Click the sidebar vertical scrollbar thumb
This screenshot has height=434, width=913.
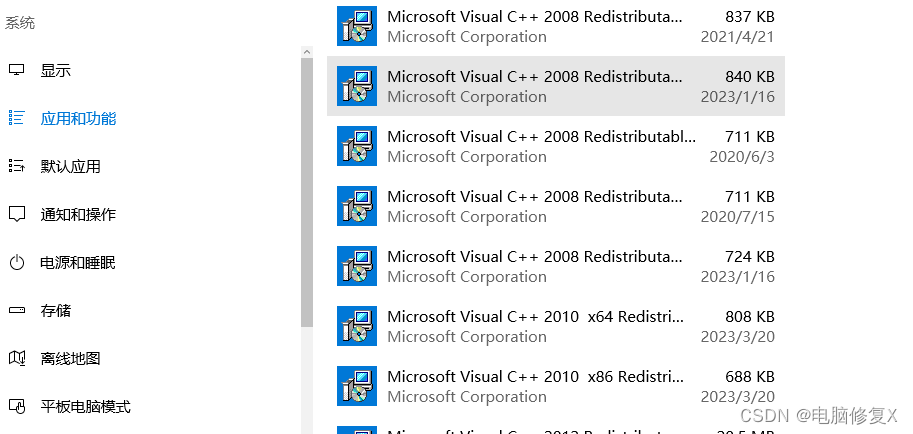pos(307,192)
